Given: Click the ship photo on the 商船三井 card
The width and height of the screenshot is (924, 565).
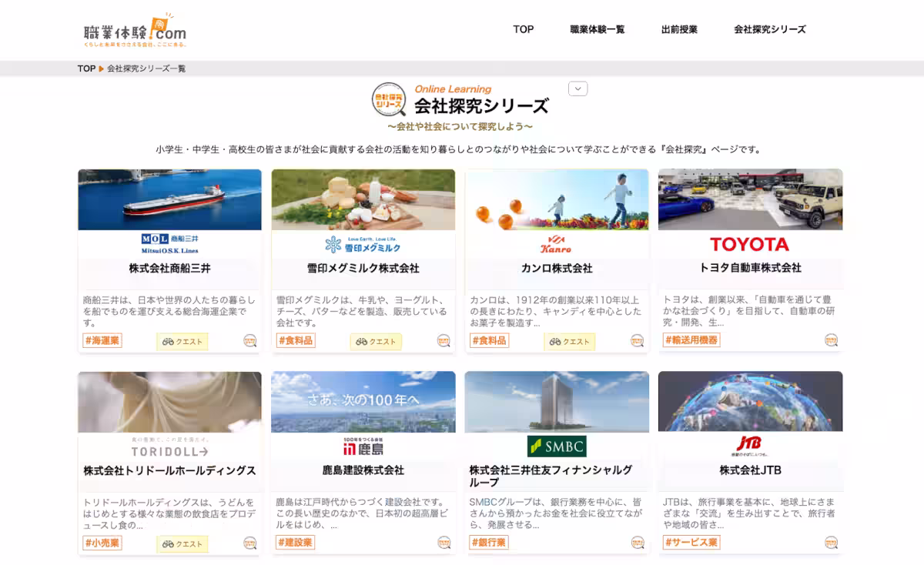Looking at the screenshot, I should tap(169, 199).
